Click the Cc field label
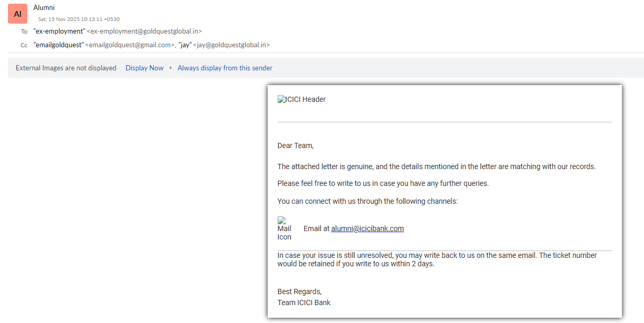This screenshot has width=644, height=323. tap(24, 45)
